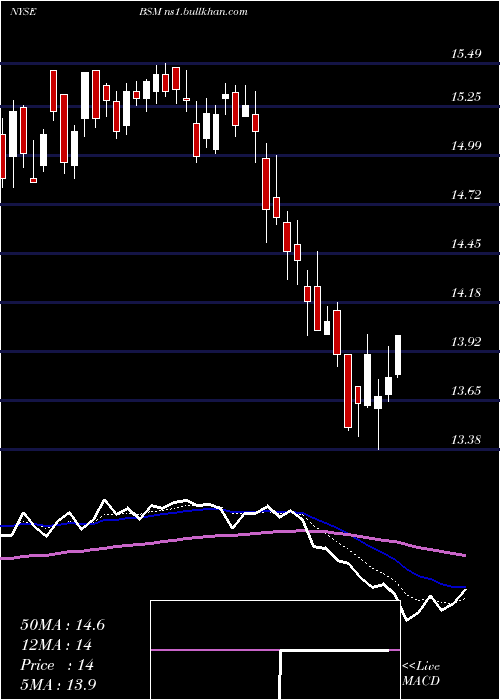Click the 5MA : 13.9 readout
Viewport: 500px width, 700px height.
coord(58,684)
